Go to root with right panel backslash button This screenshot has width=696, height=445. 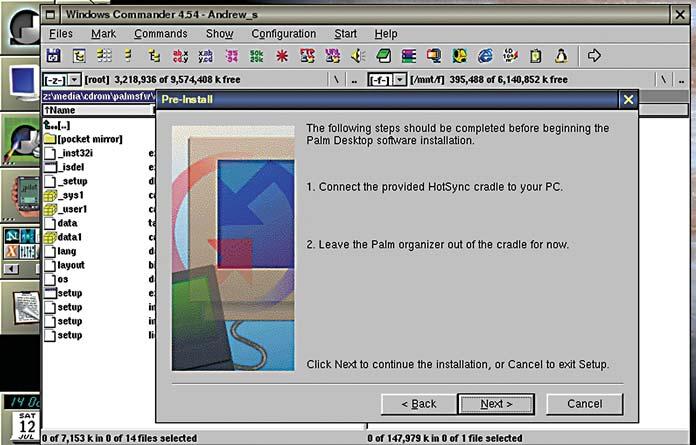pos(663,80)
